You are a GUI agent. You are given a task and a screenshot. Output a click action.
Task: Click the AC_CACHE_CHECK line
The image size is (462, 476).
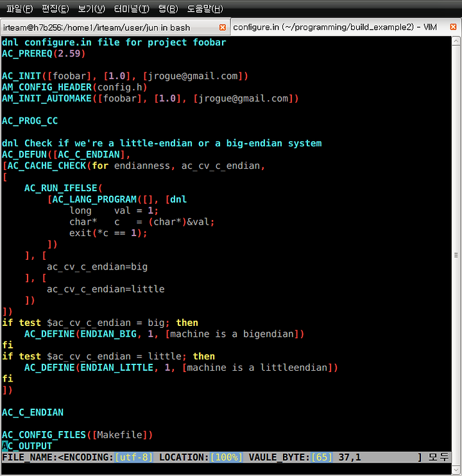coord(133,166)
